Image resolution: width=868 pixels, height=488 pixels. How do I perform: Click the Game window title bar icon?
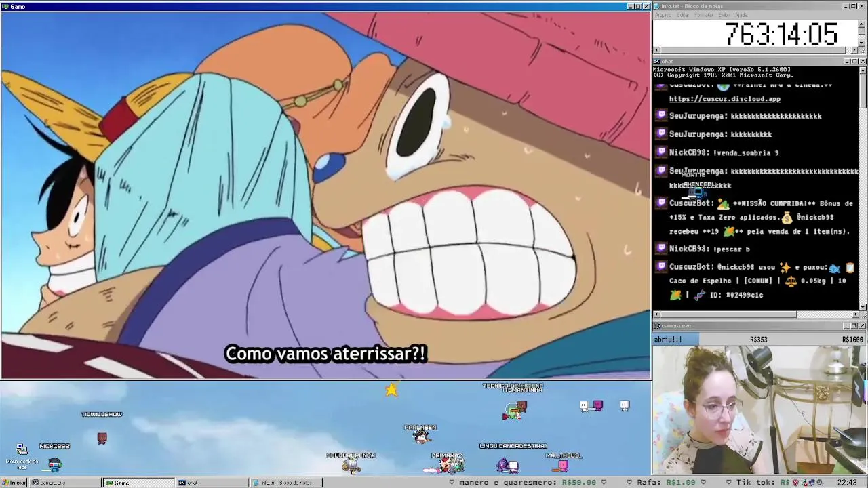point(5,6)
